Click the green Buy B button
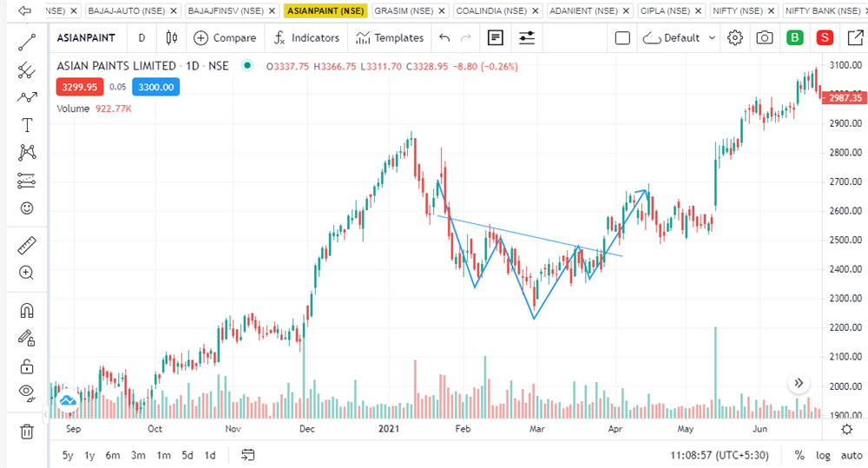Screen dimensions: 868x468 [x=795, y=37]
